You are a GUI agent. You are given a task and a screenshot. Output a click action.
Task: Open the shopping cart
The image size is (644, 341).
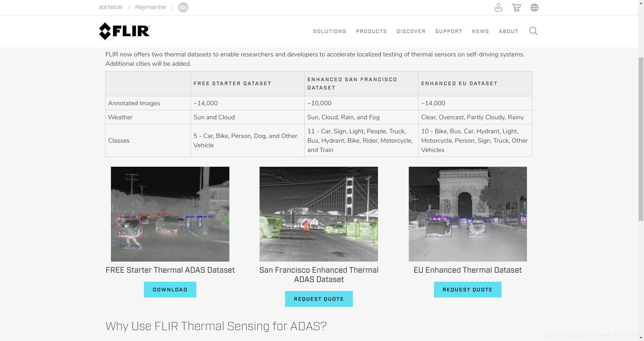516,8
